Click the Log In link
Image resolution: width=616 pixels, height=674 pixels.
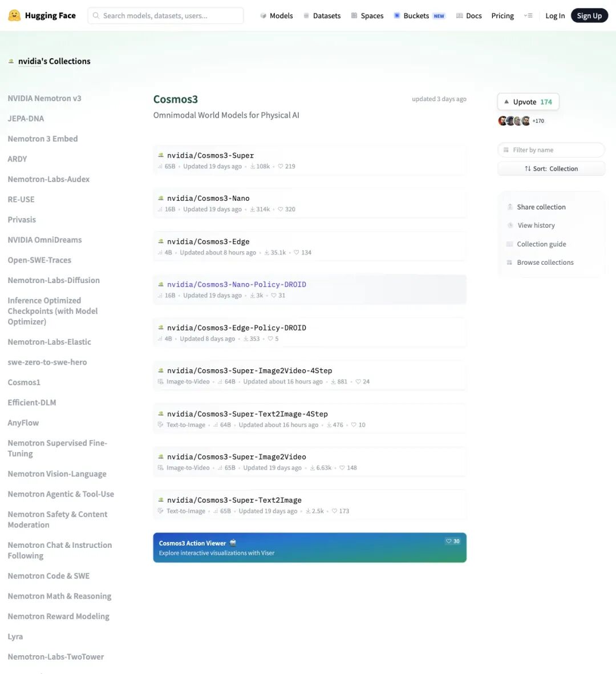coord(555,15)
